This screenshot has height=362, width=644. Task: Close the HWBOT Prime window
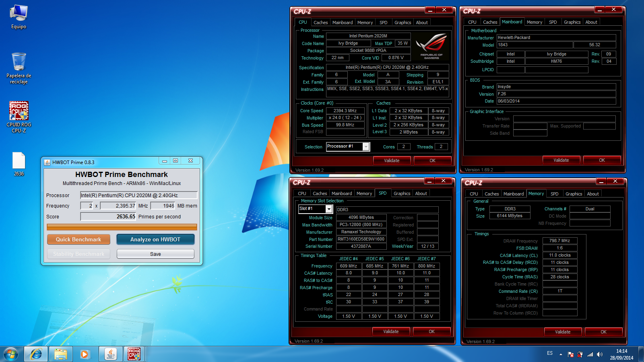click(190, 161)
